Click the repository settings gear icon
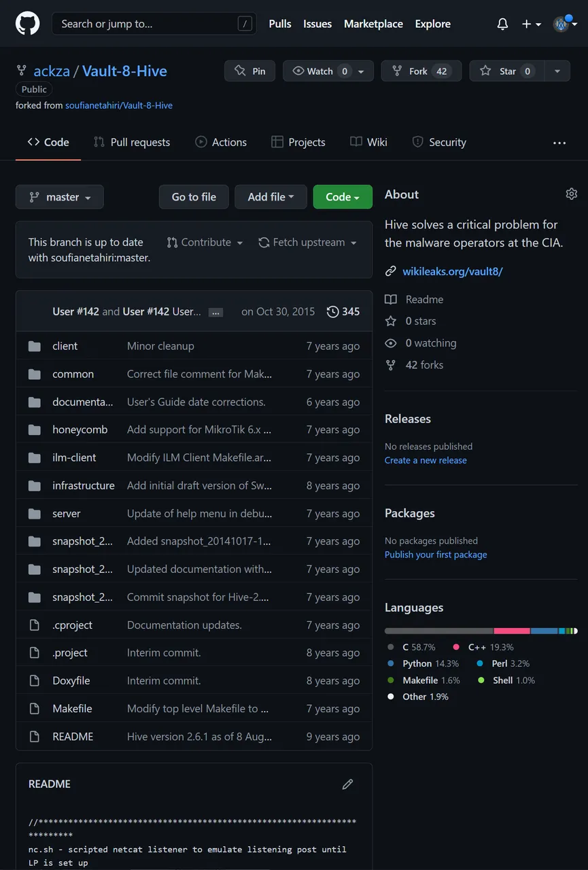The image size is (588, 870). pyautogui.click(x=572, y=194)
